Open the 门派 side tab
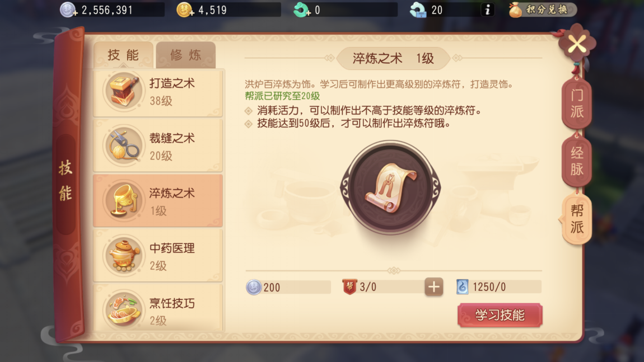Image resolution: width=644 pixels, height=362 pixels. pos(577,104)
